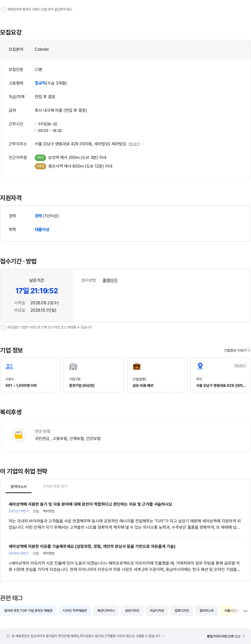Select the 합격자소서 tab
This screenshot has width=251, height=644.
(19, 487)
